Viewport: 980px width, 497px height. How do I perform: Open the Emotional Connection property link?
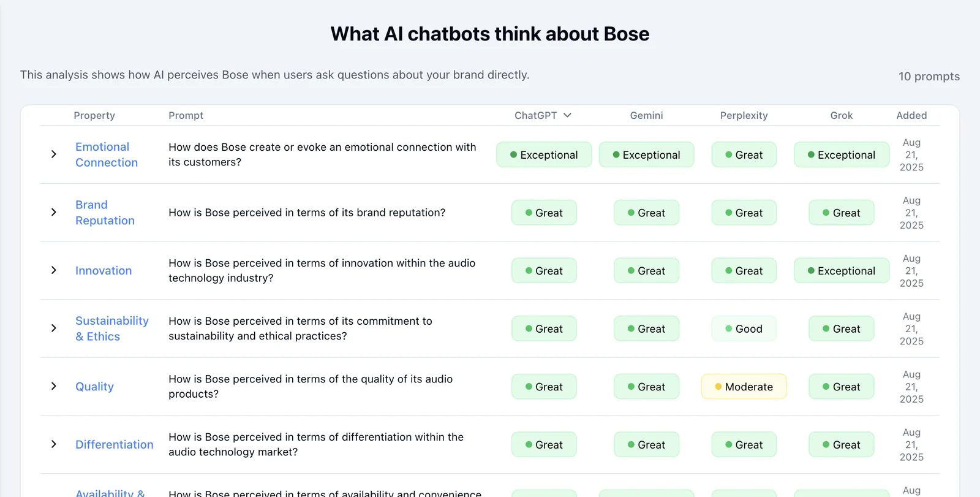[x=107, y=154]
